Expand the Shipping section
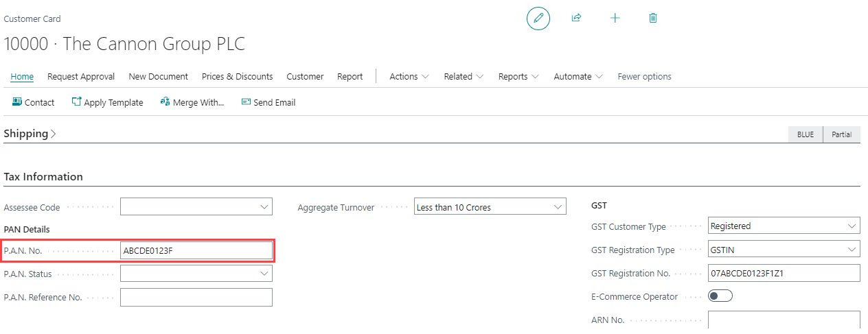Viewport: 868px width, 334px height. pos(30,134)
